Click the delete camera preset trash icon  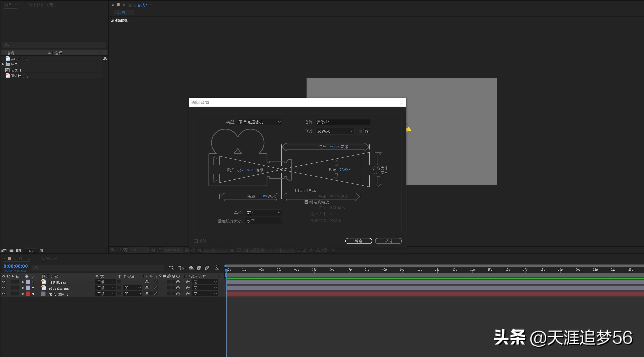tap(367, 131)
